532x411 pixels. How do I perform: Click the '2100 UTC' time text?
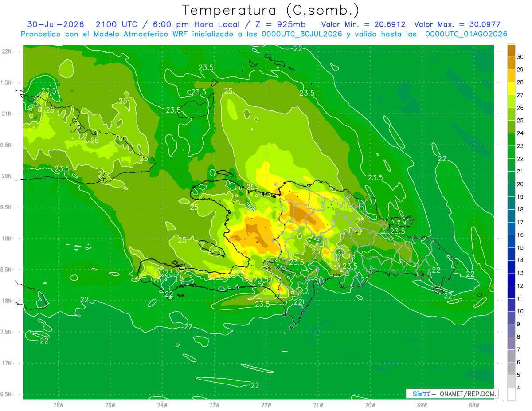click(117, 24)
